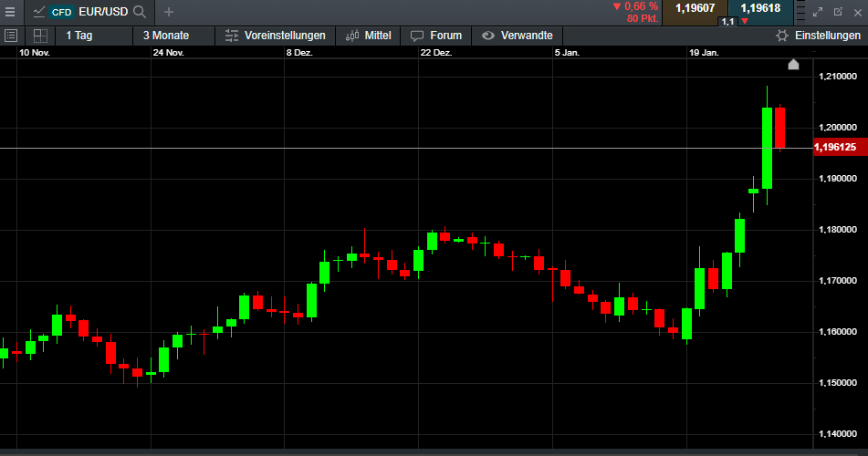This screenshot has height=456, width=868.
Task: Open the 3 Monate time range dropdown
Action: pos(165,36)
